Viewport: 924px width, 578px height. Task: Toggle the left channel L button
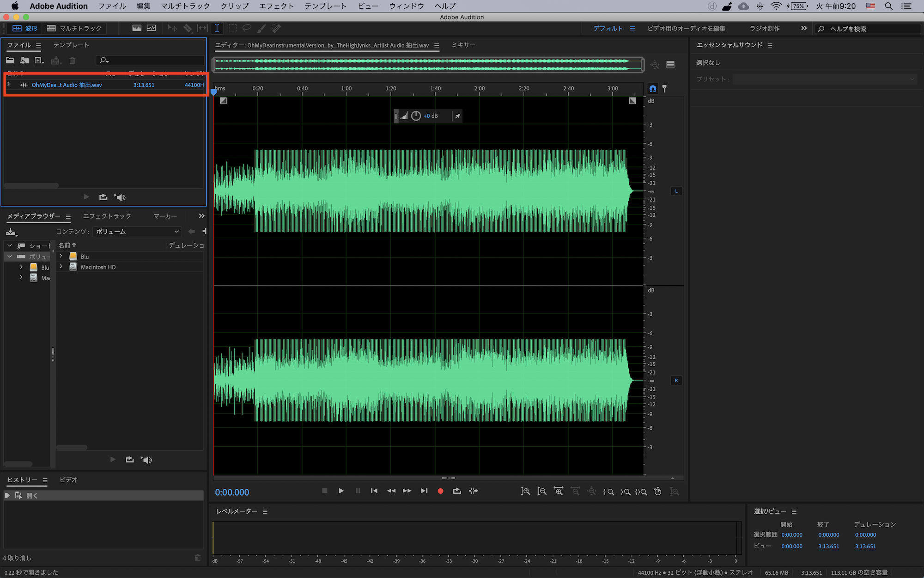[676, 191]
